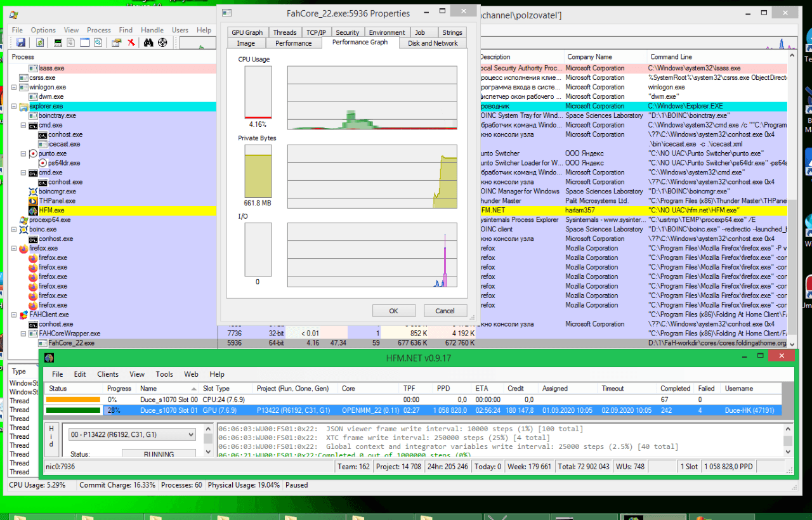The height and width of the screenshot is (520, 812).
Task: Select the Duce_s1070 Slot 00 row
Action: coord(412,400)
